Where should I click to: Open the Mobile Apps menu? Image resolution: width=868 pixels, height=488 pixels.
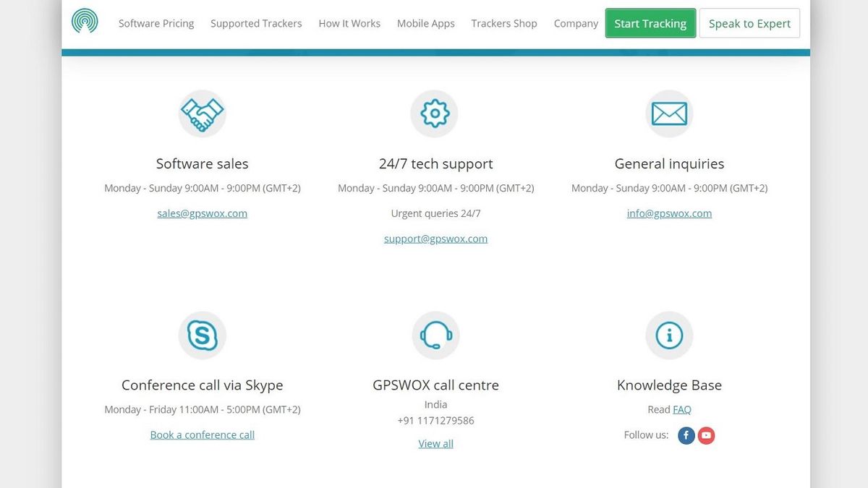pyautogui.click(x=426, y=23)
